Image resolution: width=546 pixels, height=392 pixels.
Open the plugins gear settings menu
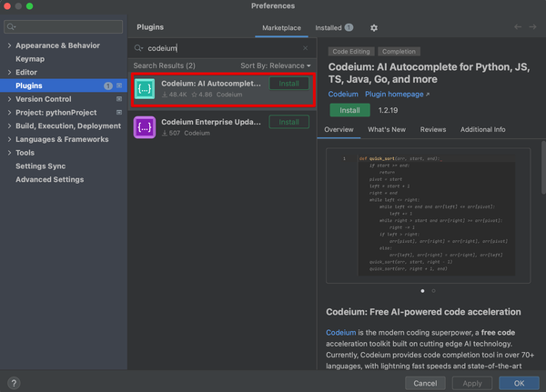pyautogui.click(x=373, y=28)
